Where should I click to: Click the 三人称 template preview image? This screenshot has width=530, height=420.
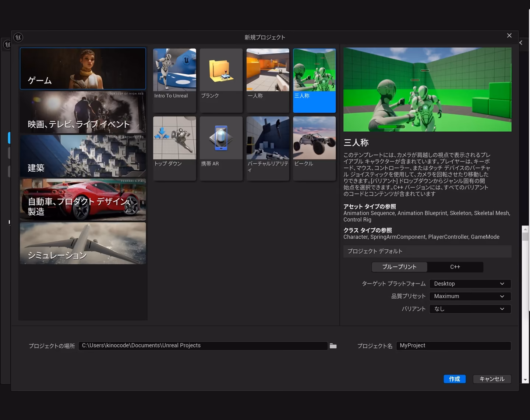click(x=427, y=89)
